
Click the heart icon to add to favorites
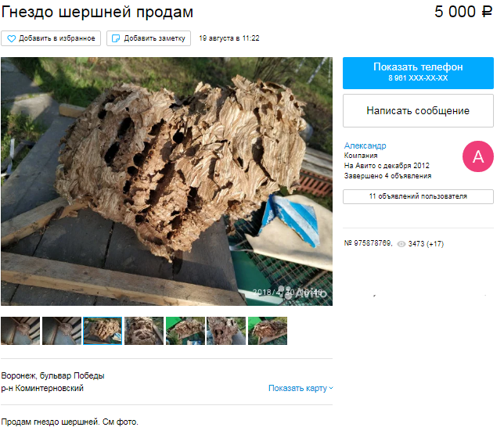[11, 38]
